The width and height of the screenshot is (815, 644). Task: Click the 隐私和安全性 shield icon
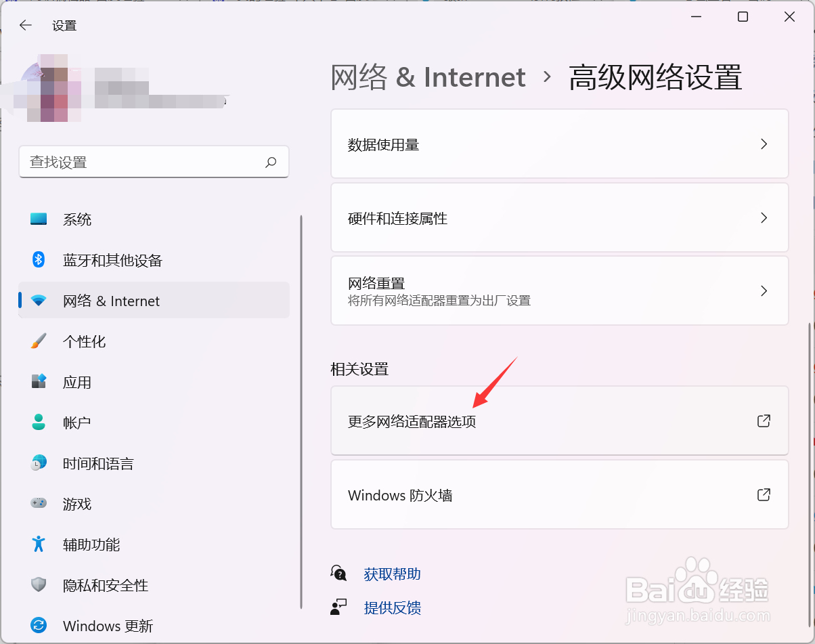point(39,585)
